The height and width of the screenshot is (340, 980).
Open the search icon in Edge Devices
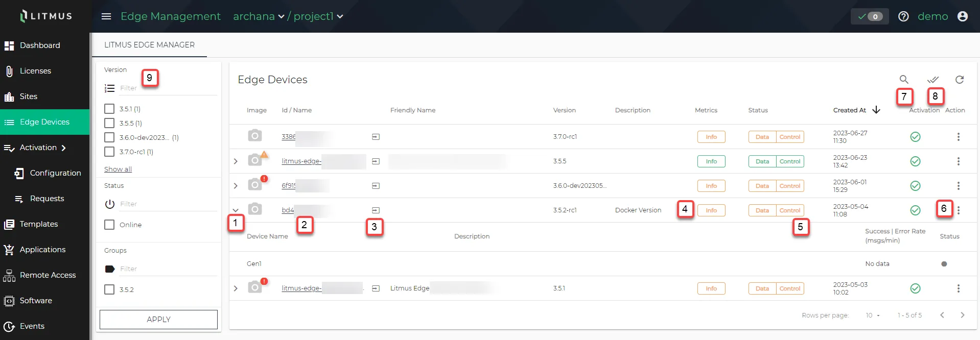pyautogui.click(x=904, y=80)
